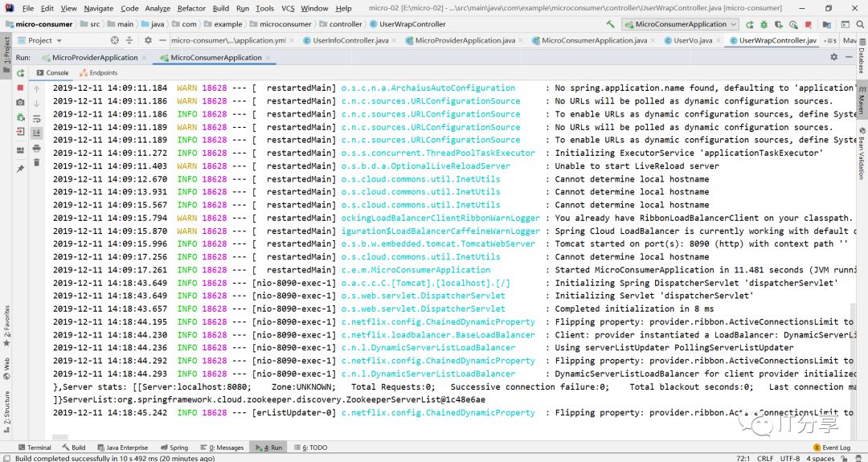Stop application with red square in top toolbar
The width and height of the screenshot is (868, 462).
(809, 24)
